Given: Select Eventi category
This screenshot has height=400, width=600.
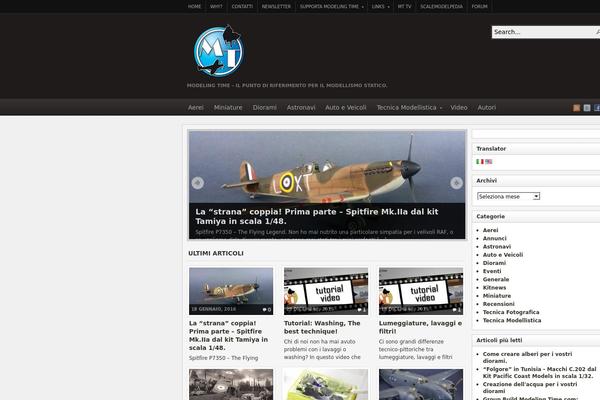Looking at the screenshot, I should click(x=492, y=271).
